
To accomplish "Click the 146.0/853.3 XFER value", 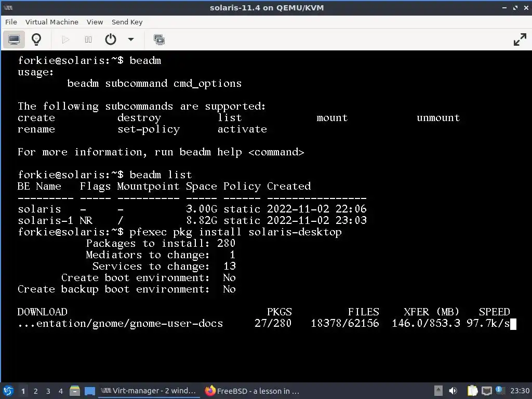I will pos(426,323).
